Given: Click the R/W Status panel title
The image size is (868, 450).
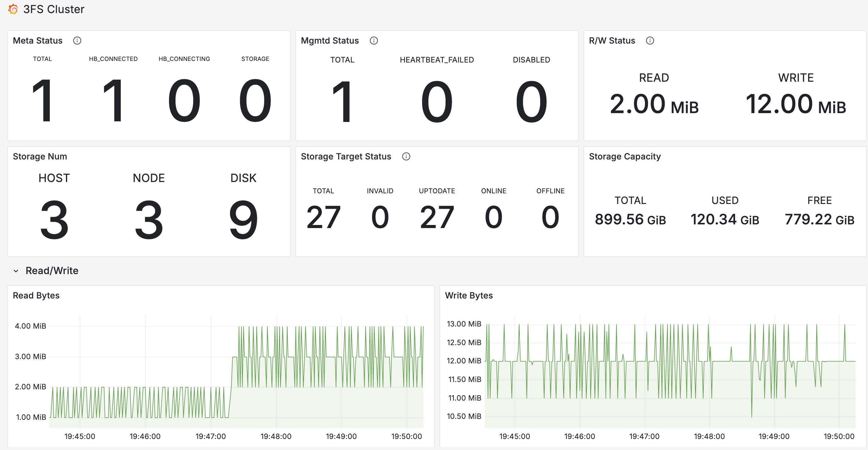Looking at the screenshot, I should click(x=612, y=41).
